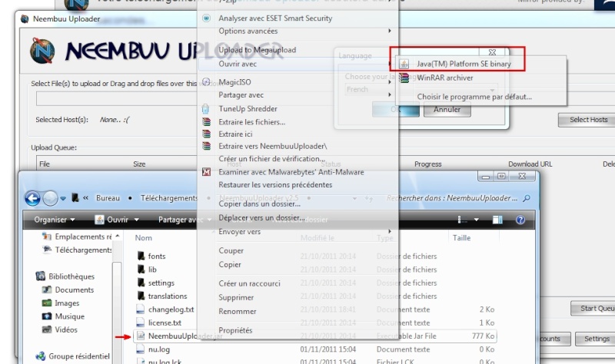The height and width of the screenshot is (364, 615).
Task: Click Bureau in the address breadcrumb
Action: tap(108, 198)
